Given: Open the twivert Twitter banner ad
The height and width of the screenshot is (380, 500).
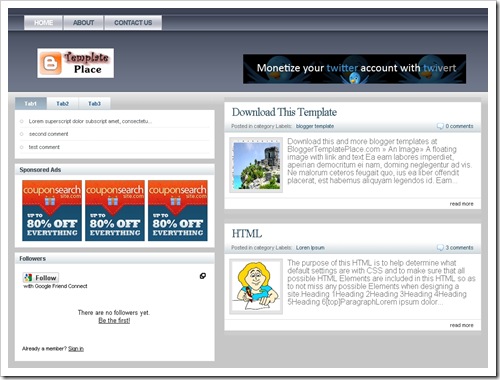Looking at the screenshot, I should point(354,69).
